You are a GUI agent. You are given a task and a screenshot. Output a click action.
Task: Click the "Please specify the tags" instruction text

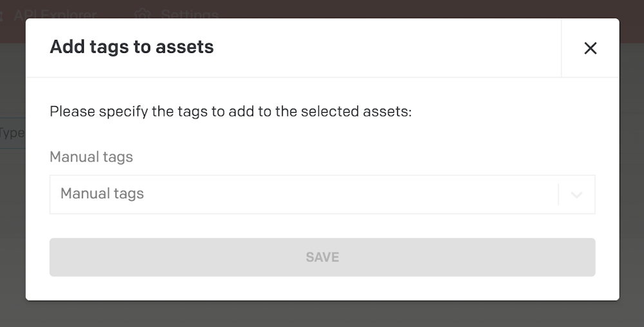coord(230,111)
